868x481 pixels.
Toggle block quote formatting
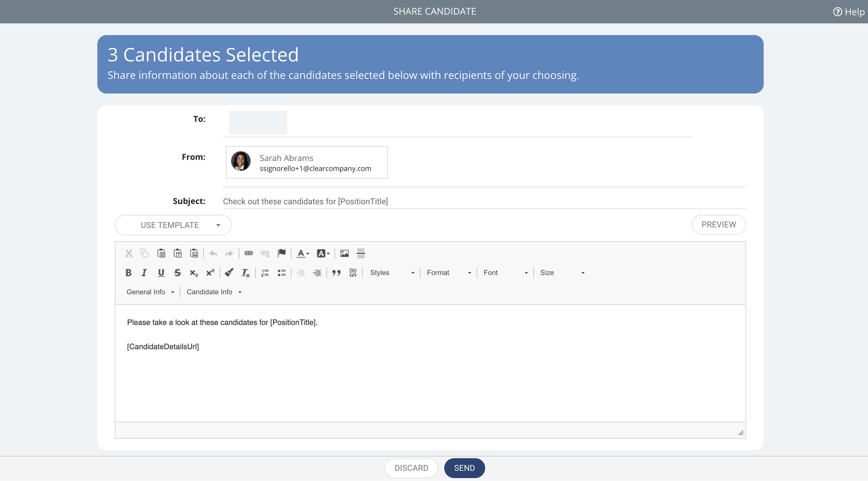click(336, 273)
